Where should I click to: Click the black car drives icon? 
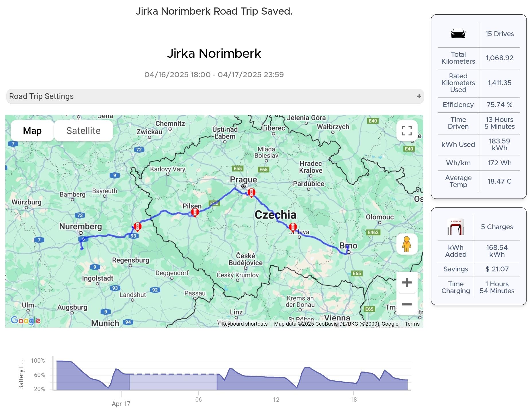458,34
